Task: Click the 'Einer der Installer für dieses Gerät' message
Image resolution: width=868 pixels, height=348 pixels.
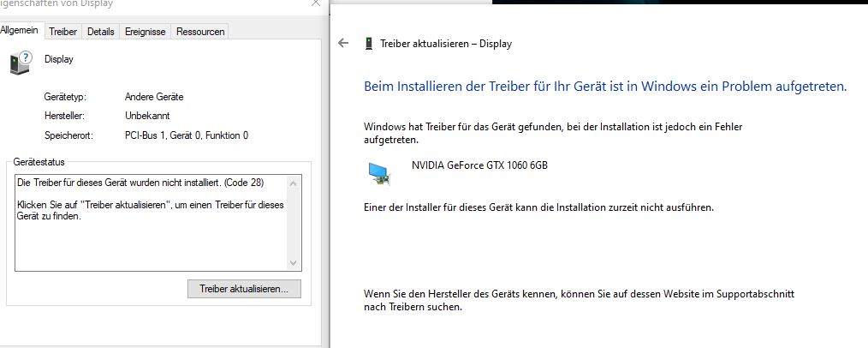Action: 538,208
